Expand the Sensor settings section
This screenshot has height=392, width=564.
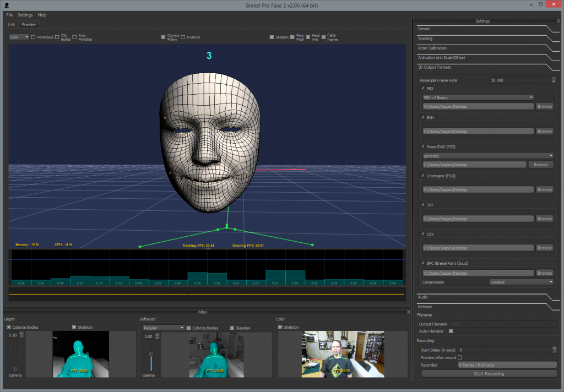tap(487, 29)
